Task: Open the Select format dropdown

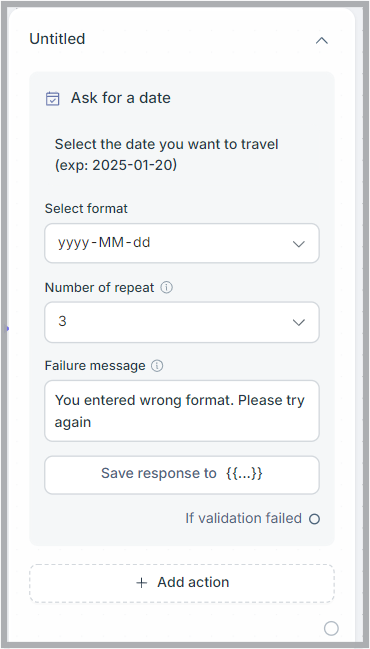Action: [x=182, y=243]
